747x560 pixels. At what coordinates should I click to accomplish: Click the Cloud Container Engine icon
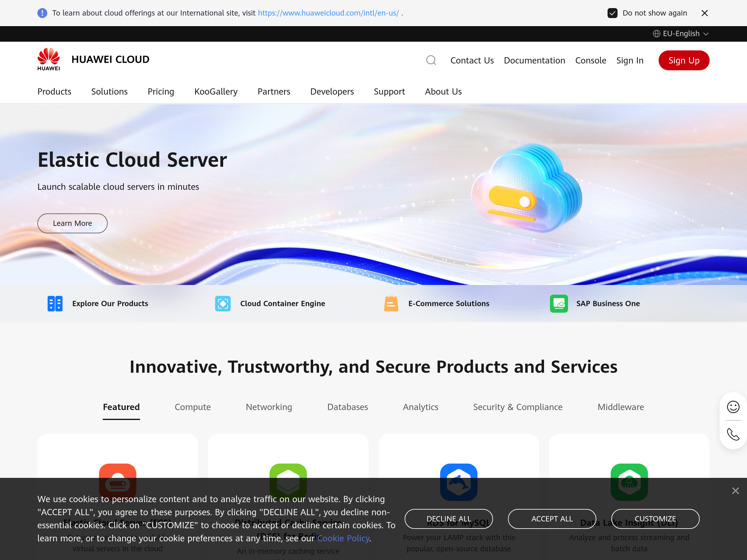click(223, 303)
